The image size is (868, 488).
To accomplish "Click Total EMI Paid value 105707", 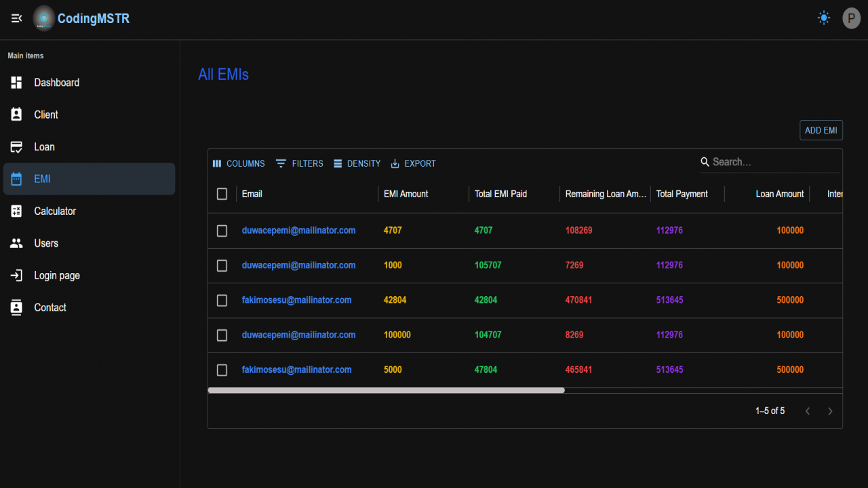I will pyautogui.click(x=488, y=265).
